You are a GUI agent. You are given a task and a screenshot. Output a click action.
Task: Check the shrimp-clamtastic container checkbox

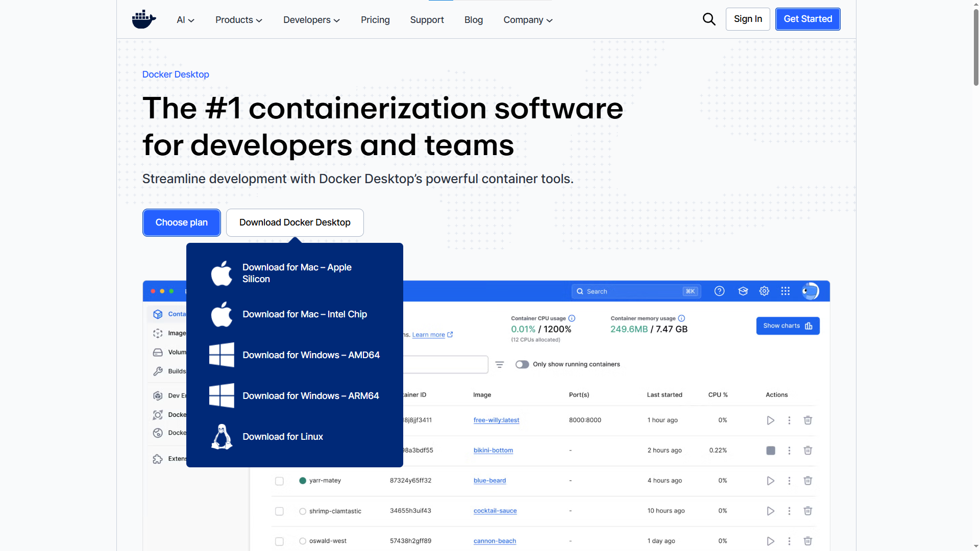279,511
